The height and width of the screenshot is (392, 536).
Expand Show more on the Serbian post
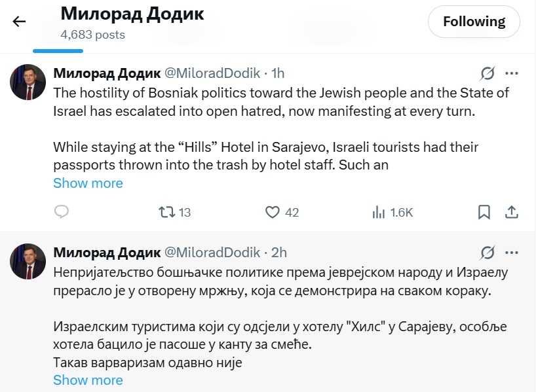point(88,380)
